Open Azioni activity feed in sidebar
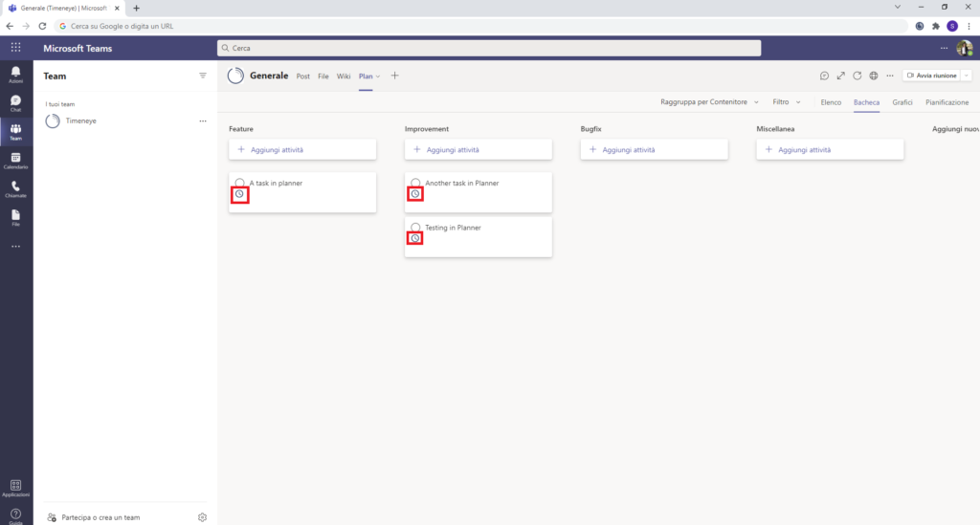The height and width of the screenshot is (525, 980). [x=15, y=75]
